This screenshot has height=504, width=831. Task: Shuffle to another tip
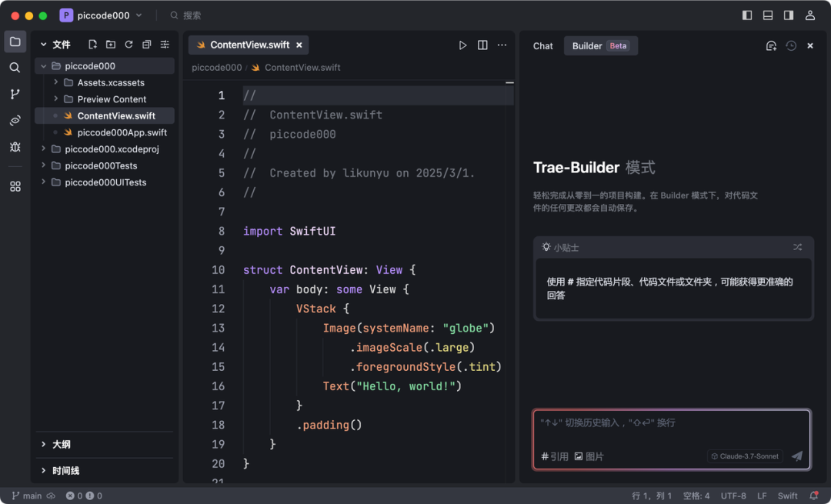pos(798,247)
